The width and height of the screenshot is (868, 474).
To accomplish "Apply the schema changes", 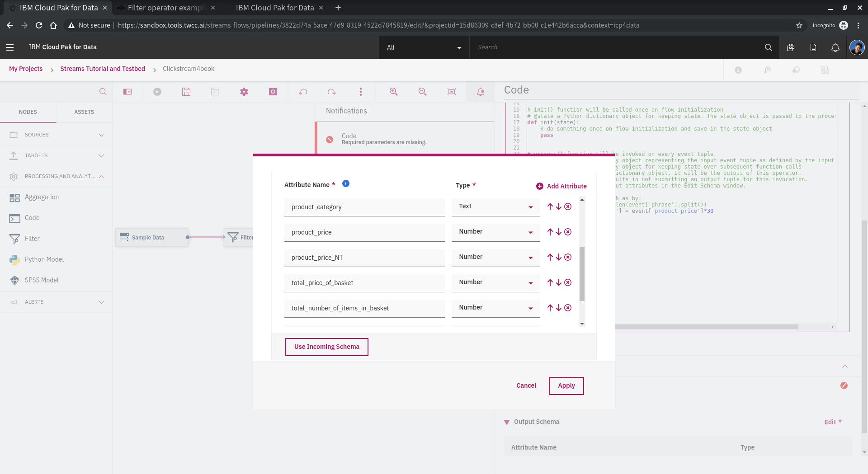I will pyautogui.click(x=566, y=385).
